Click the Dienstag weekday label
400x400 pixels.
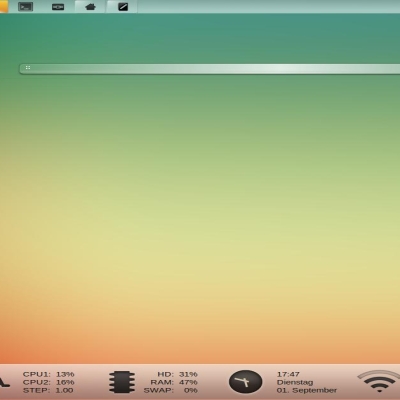[295, 382]
